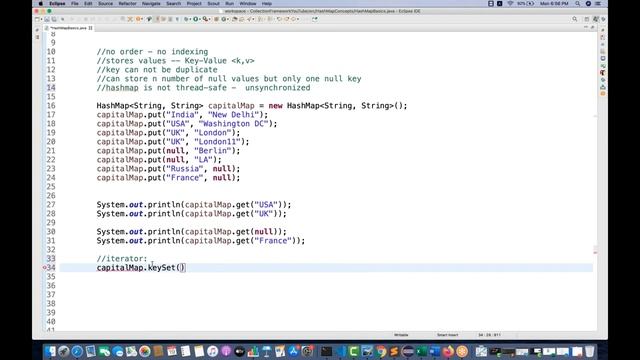
Task: Click the 34 : 26 : 811 cursor position
Action: (x=489, y=335)
